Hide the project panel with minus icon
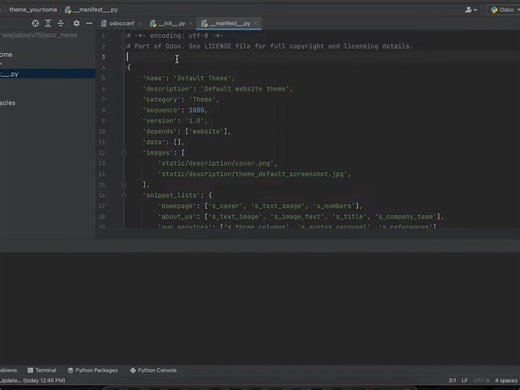Screen dimensions: 520x390 pos(89,23)
